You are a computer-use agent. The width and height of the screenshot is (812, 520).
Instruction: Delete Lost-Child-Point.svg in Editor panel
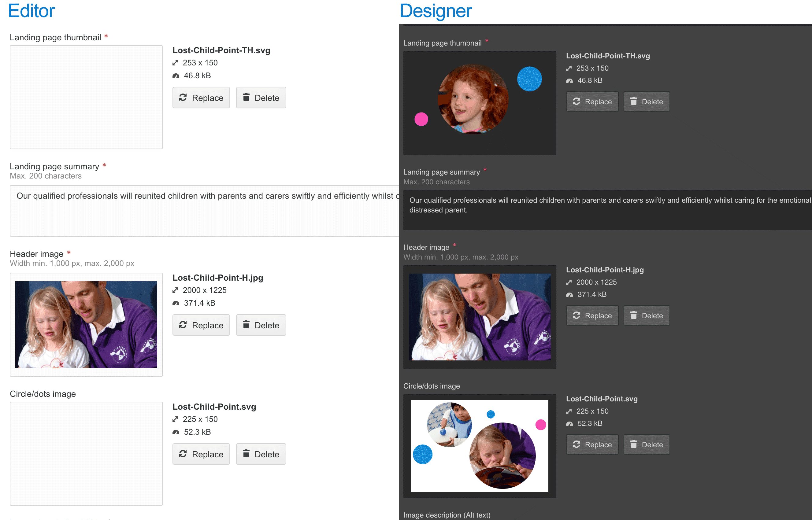point(261,454)
